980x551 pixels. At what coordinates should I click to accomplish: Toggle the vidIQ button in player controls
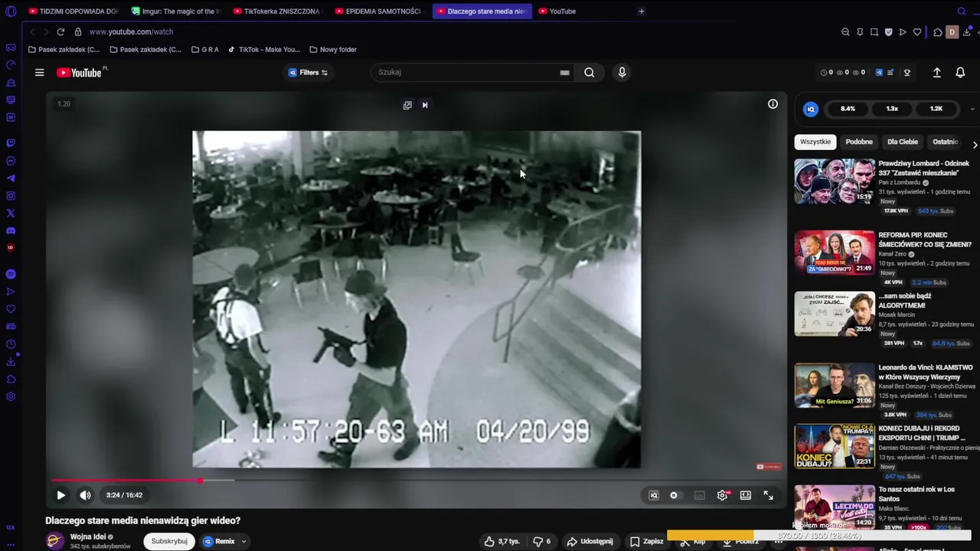click(x=653, y=495)
